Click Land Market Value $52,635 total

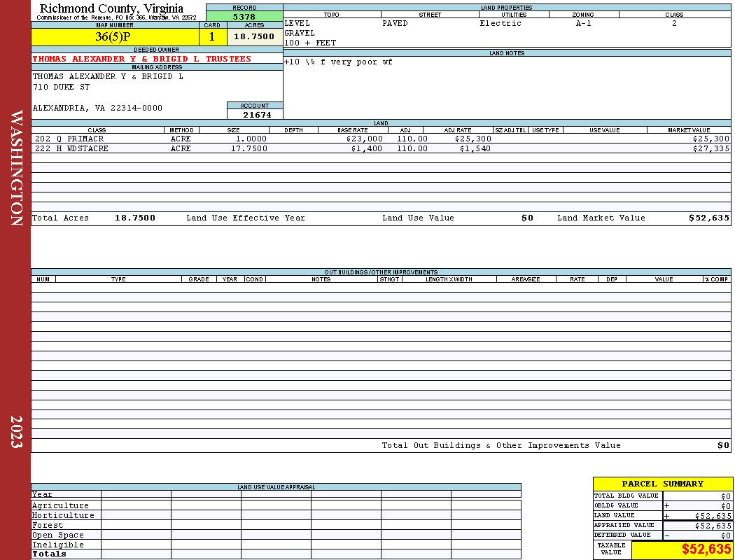[708, 218]
